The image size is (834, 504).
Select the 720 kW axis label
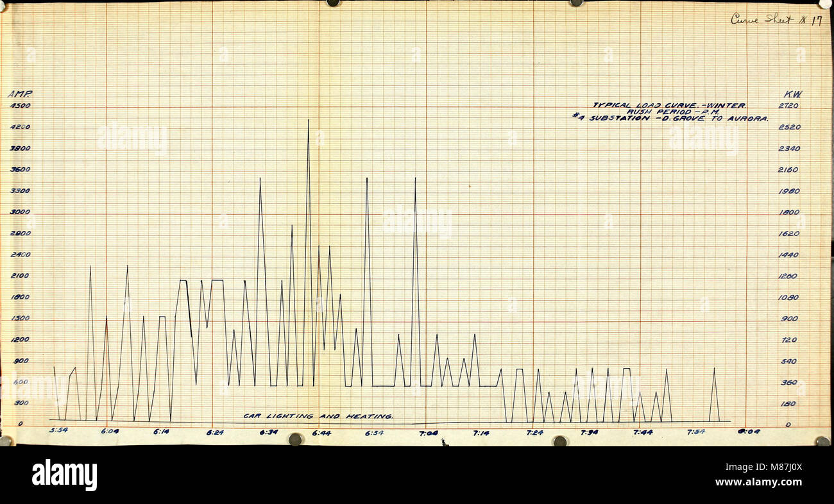789,340
